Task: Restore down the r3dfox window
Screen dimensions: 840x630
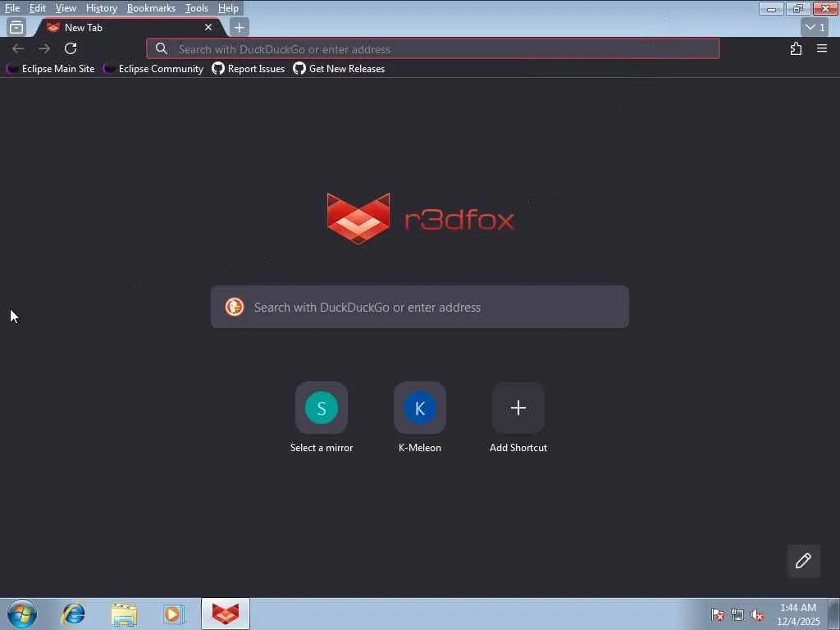Action: (x=798, y=8)
